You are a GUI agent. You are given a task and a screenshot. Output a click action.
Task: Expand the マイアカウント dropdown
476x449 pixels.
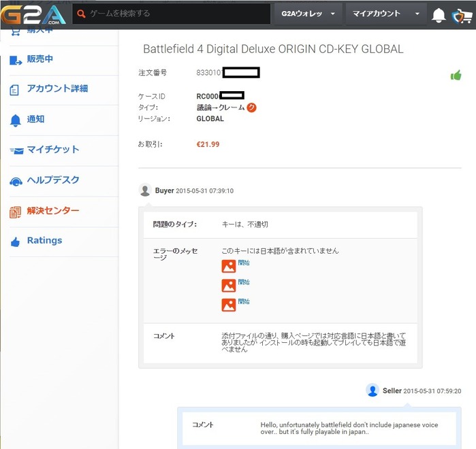coord(386,14)
